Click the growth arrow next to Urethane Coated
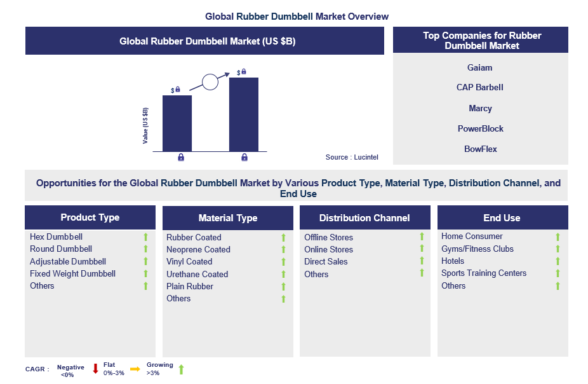The height and width of the screenshot is (384, 588). tap(283, 274)
